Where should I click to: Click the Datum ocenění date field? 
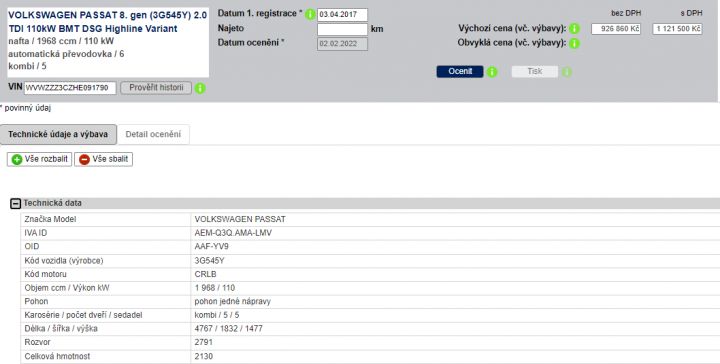click(342, 44)
